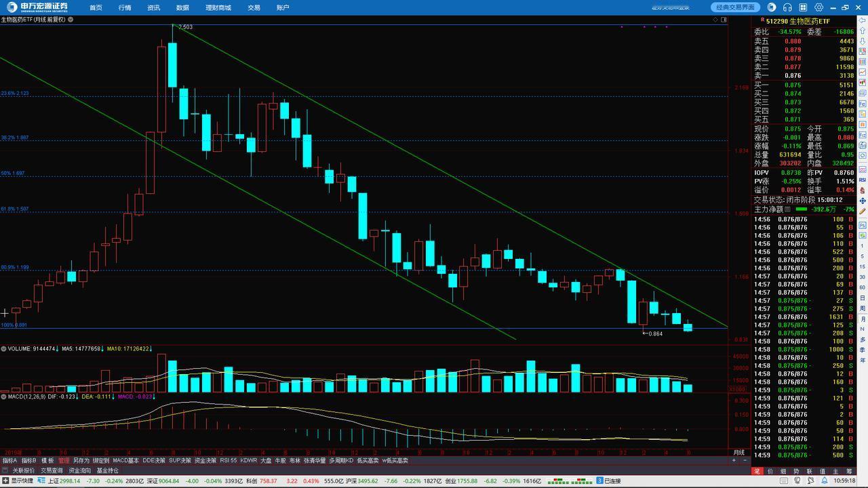This screenshot has height=488, width=868.
Task: Open the 资金流向 tab
Action: [79, 470]
